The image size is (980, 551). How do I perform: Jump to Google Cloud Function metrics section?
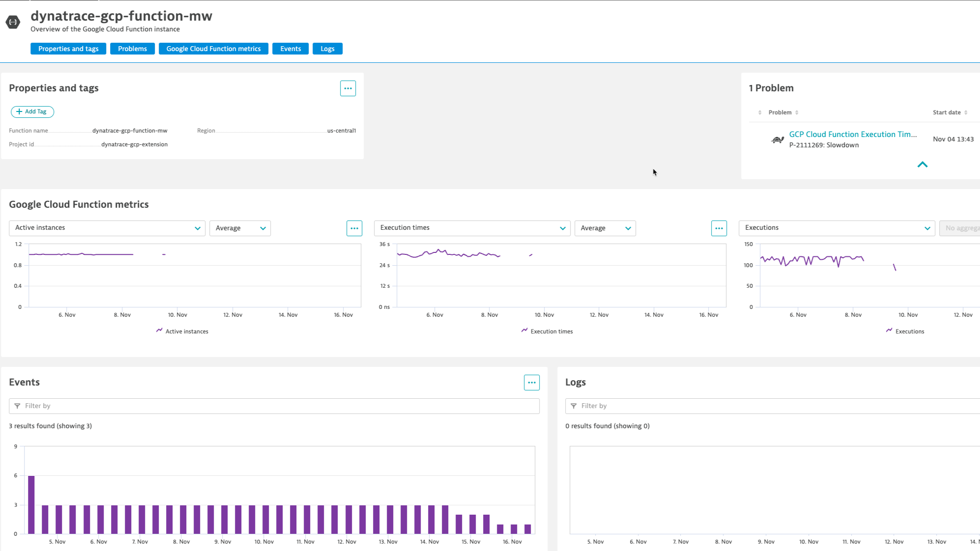click(x=213, y=49)
